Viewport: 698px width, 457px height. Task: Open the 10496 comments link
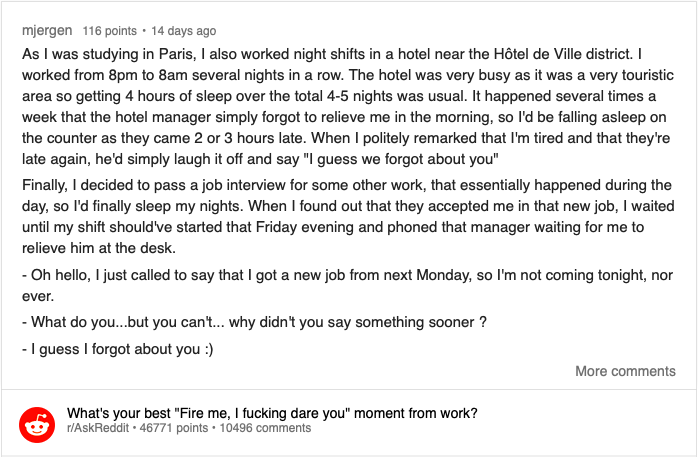tap(265, 428)
